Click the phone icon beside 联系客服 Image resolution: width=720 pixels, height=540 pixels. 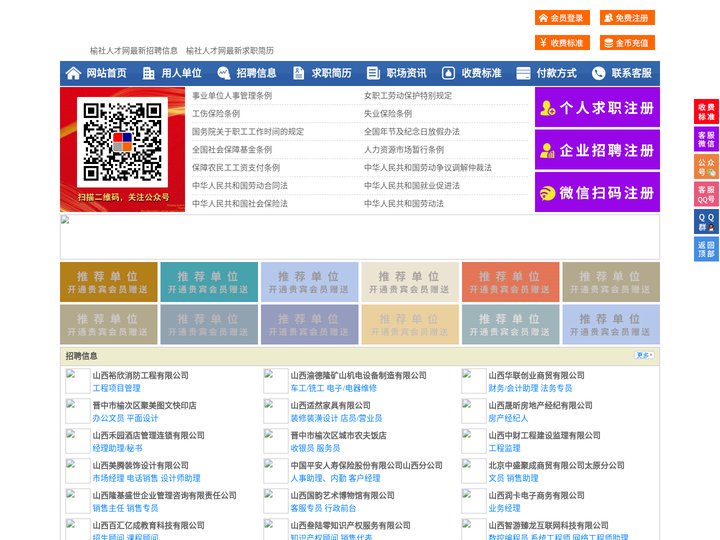coord(598,73)
